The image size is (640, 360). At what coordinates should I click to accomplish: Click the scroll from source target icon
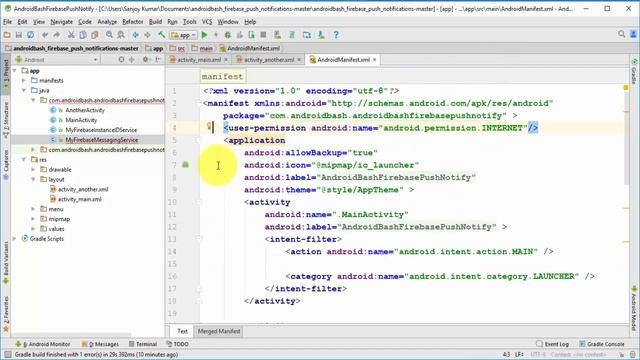pyautogui.click(x=121, y=60)
